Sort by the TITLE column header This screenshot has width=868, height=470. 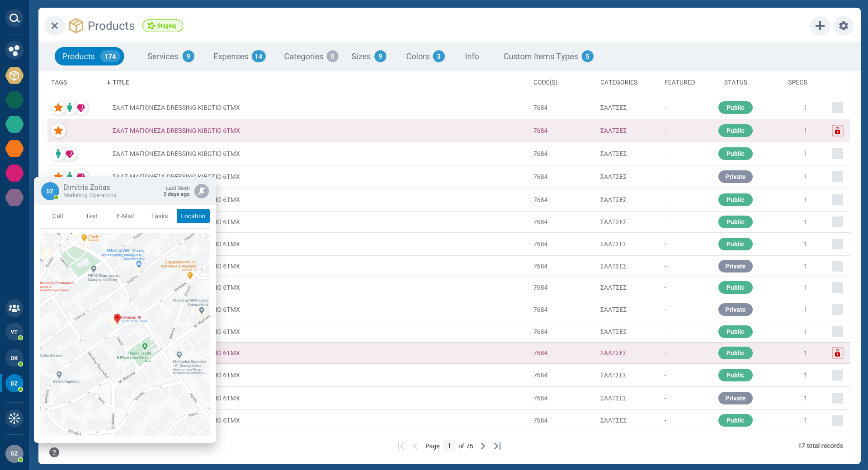tap(120, 82)
